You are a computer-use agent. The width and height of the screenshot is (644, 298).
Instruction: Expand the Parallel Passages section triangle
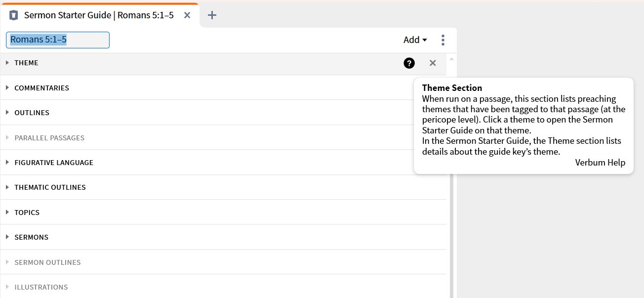click(x=7, y=137)
